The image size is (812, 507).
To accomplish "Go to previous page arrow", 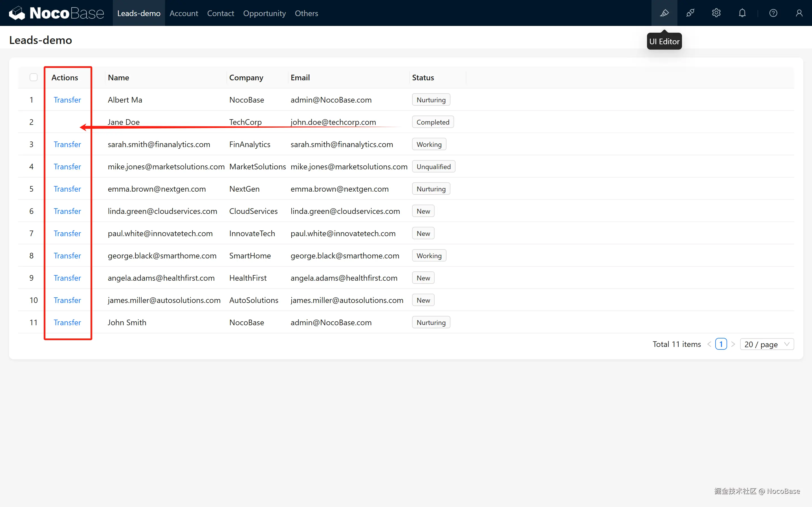I will tap(709, 344).
